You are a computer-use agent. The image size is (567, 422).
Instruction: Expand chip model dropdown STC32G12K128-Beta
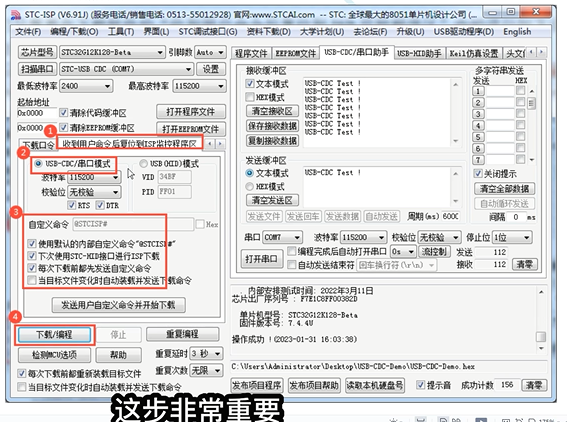click(x=159, y=52)
